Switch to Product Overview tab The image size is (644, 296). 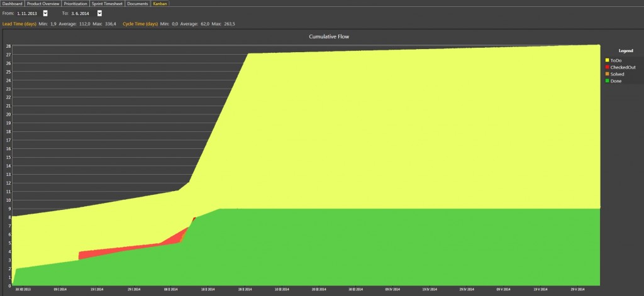43,3
